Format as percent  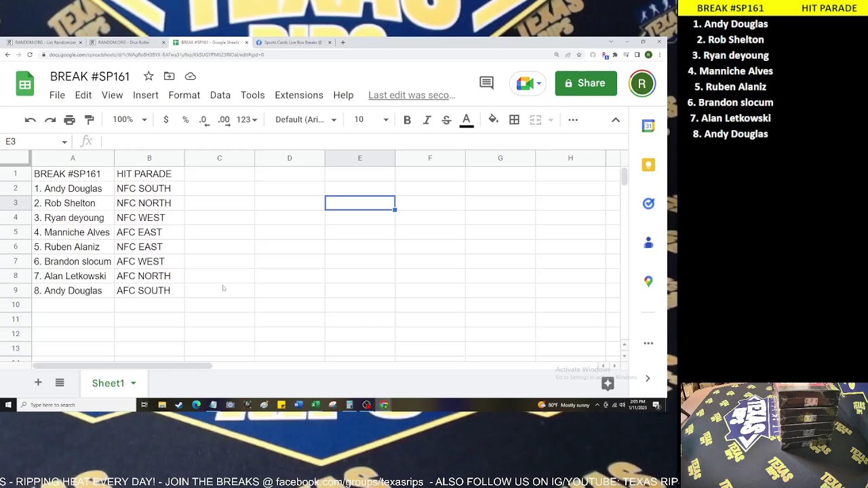coord(185,120)
